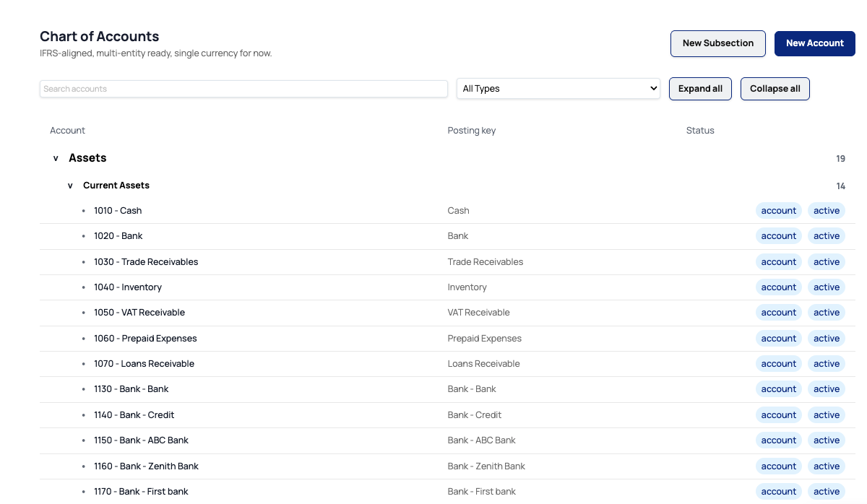Click the count badge showing 14 beside Current Assets
The height and width of the screenshot is (504, 867).
click(841, 186)
